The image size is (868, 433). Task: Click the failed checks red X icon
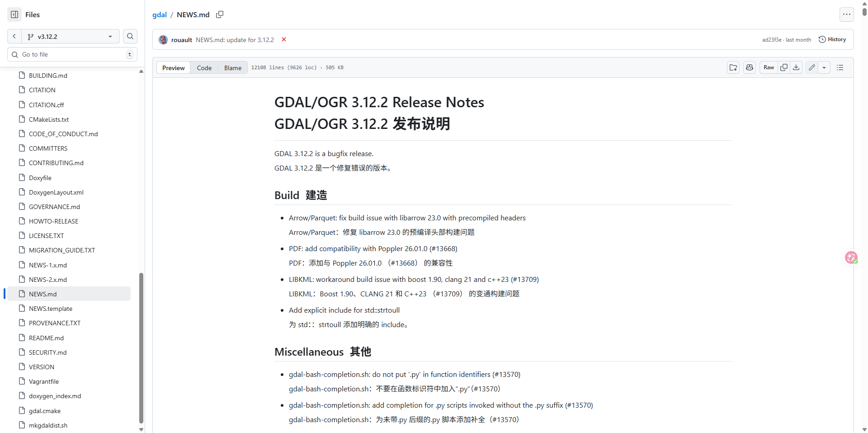coord(284,39)
